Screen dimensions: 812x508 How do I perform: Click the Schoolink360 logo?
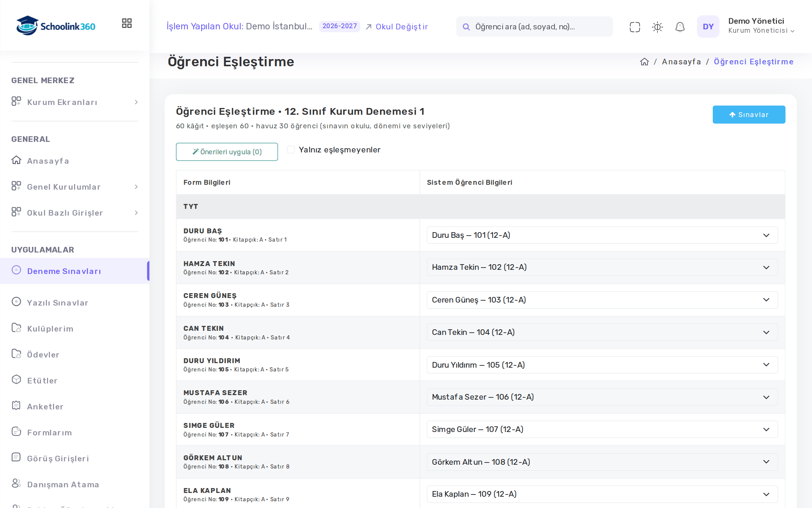point(56,26)
